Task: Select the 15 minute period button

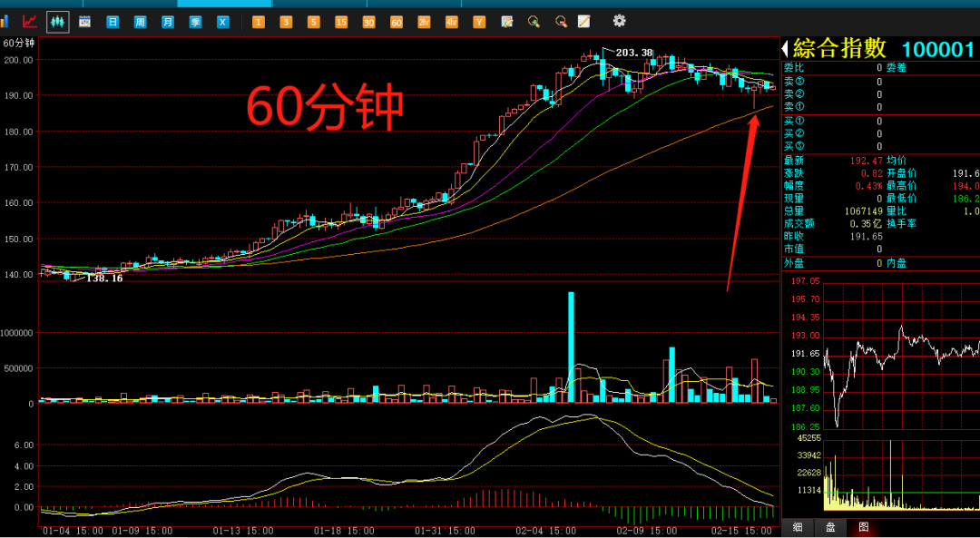Action: click(x=341, y=21)
